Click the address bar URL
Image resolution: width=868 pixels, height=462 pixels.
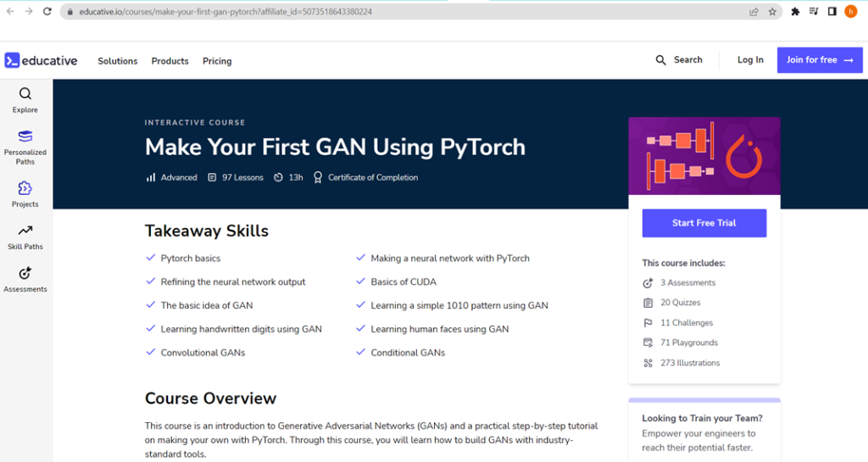pyautogui.click(x=225, y=12)
